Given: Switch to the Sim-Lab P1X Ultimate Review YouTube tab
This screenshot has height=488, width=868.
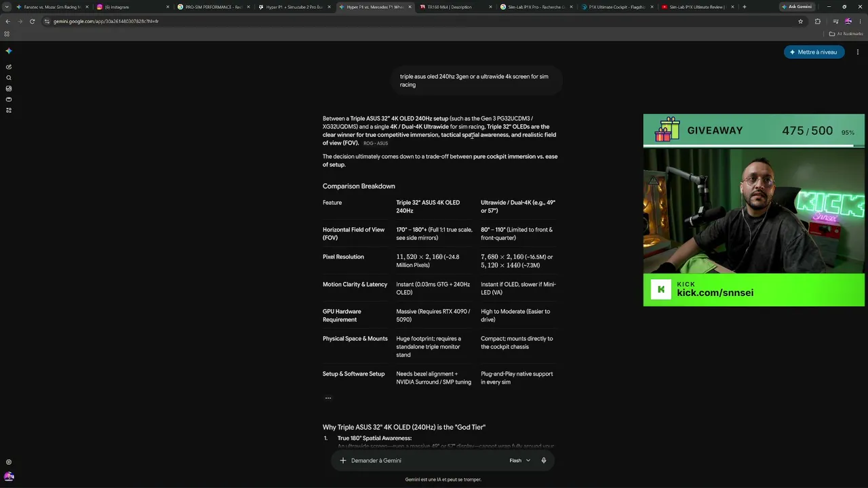Looking at the screenshot, I should pos(698,7).
